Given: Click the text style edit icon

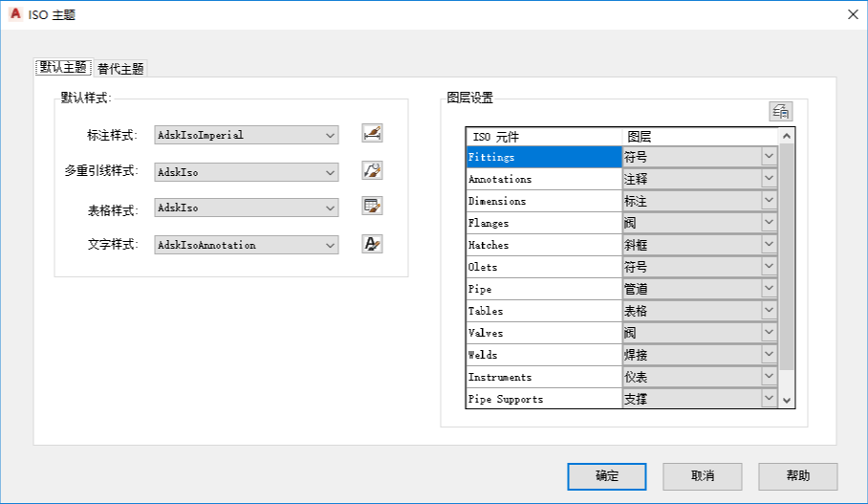Looking at the screenshot, I should [x=372, y=244].
